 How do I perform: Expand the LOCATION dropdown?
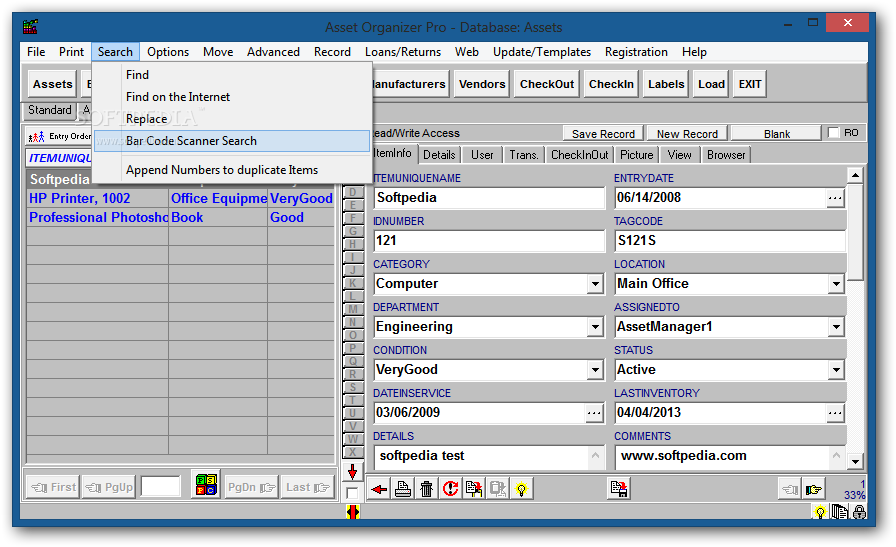click(836, 284)
